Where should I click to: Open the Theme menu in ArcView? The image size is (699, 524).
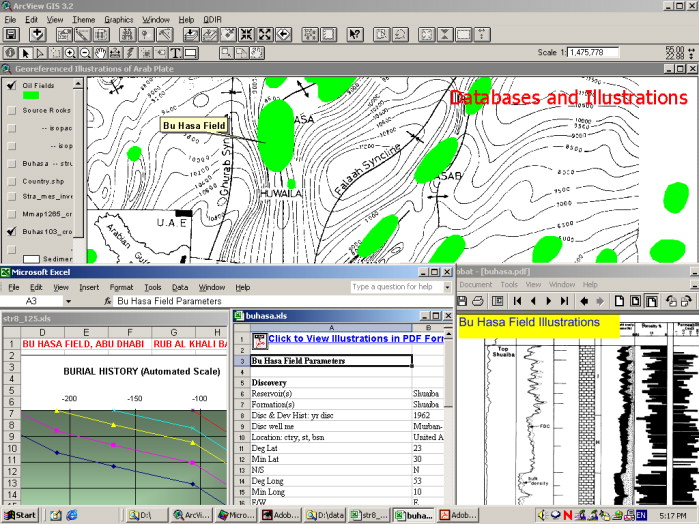[84, 20]
